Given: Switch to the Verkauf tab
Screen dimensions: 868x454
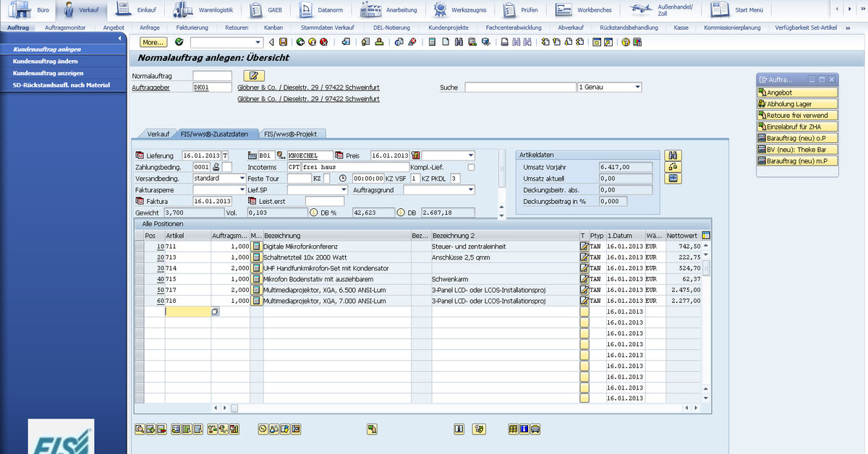Looking at the screenshot, I should pos(158,134).
